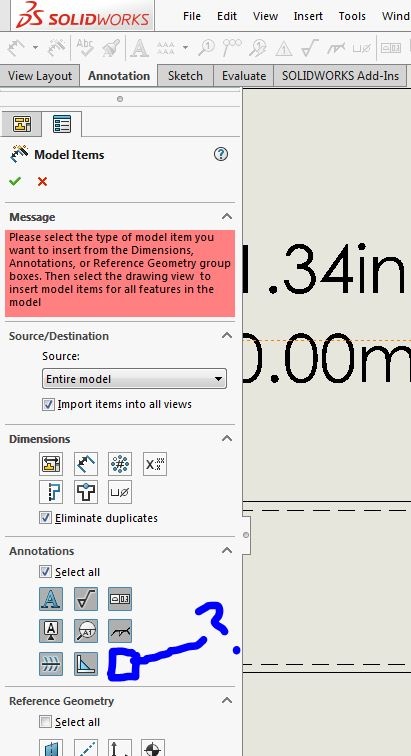Toggle Origins reference geometry button
Image resolution: width=411 pixels, height=756 pixels.
coord(120,747)
